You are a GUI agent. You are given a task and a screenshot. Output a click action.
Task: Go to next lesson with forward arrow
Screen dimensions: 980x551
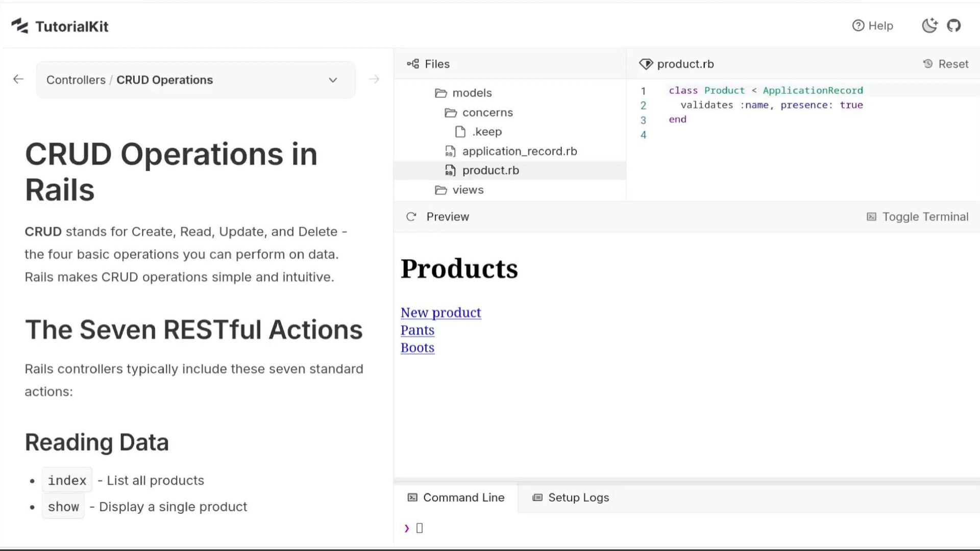coord(374,79)
